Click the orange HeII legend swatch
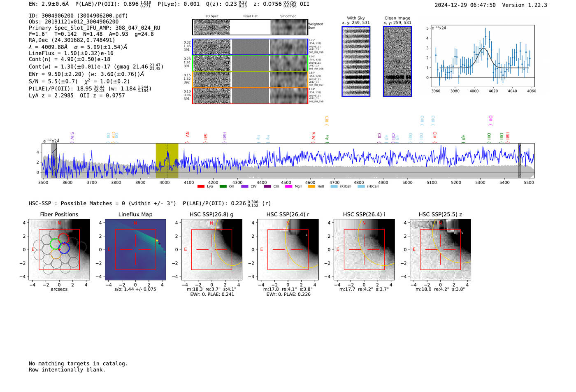576x392 pixels. (x=311, y=187)
